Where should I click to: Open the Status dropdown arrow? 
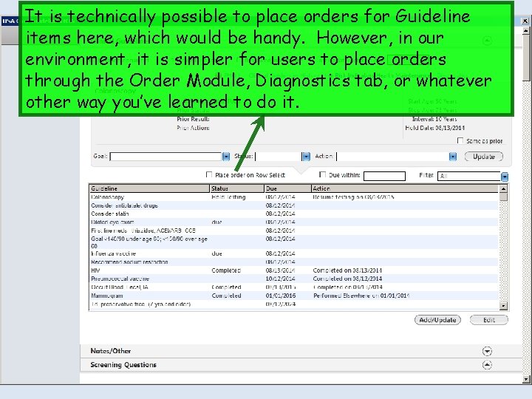point(307,157)
